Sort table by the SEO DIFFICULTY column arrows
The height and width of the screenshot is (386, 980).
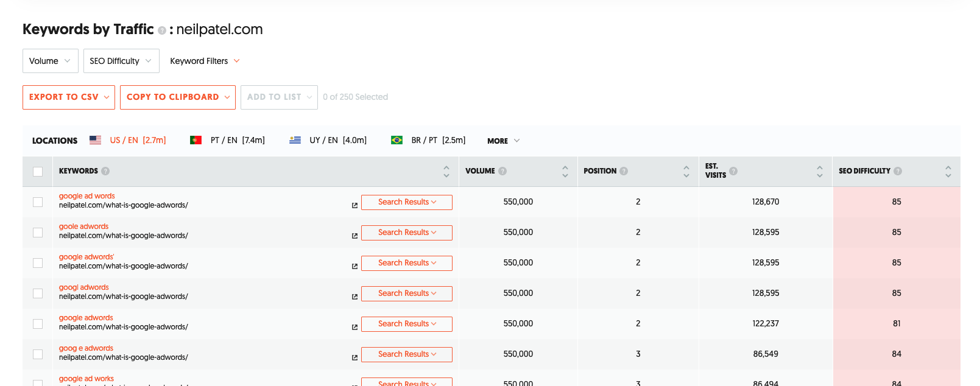click(948, 172)
